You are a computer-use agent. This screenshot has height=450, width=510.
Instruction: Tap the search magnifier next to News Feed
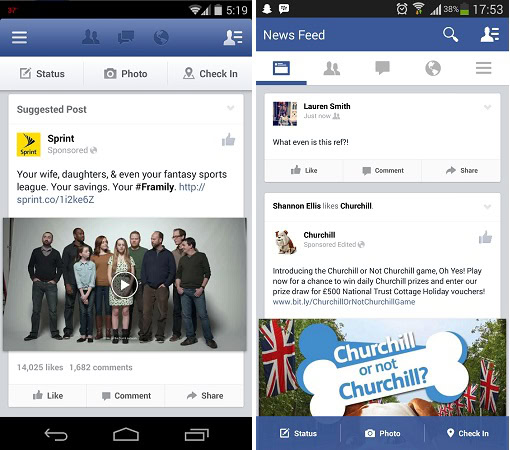coord(450,35)
